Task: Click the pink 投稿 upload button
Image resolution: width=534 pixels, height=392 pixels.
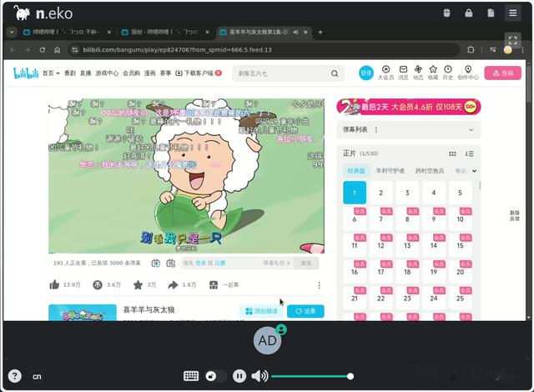Action: tap(502, 73)
